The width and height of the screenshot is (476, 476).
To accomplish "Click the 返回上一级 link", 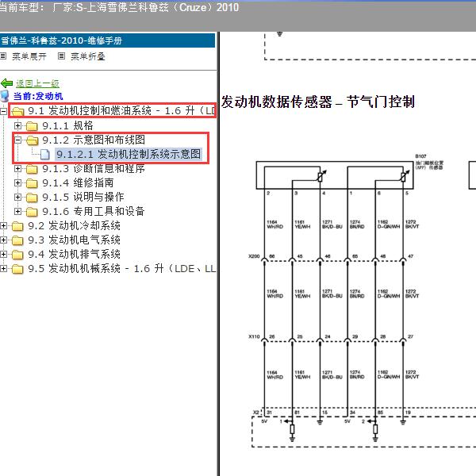I will pyautogui.click(x=37, y=83).
